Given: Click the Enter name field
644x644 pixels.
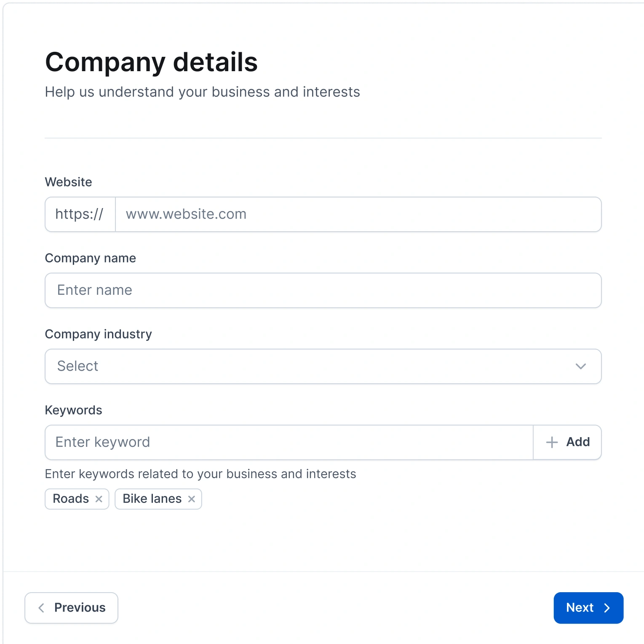Looking at the screenshot, I should click(x=323, y=290).
